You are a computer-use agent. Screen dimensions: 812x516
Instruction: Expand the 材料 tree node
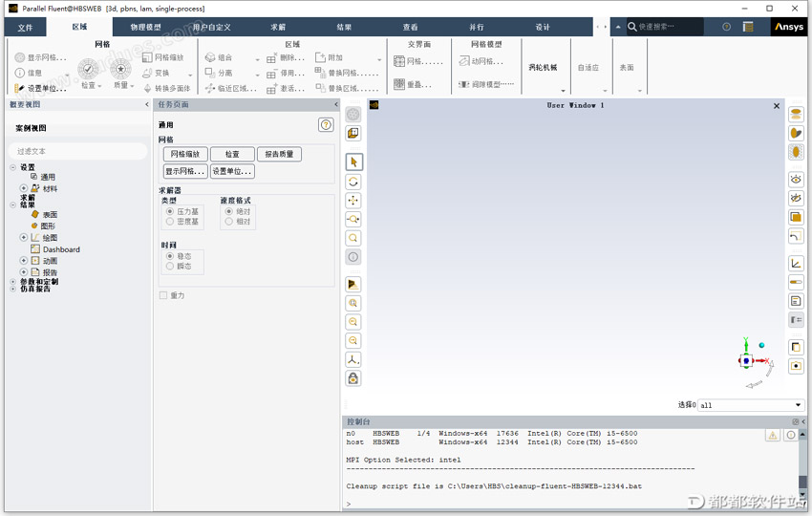pos(23,188)
